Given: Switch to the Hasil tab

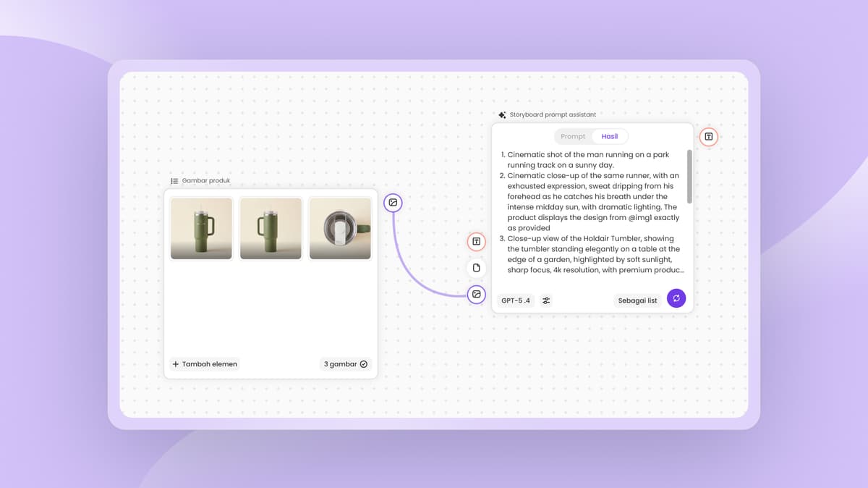Looking at the screenshot, I should coord(610,136).
